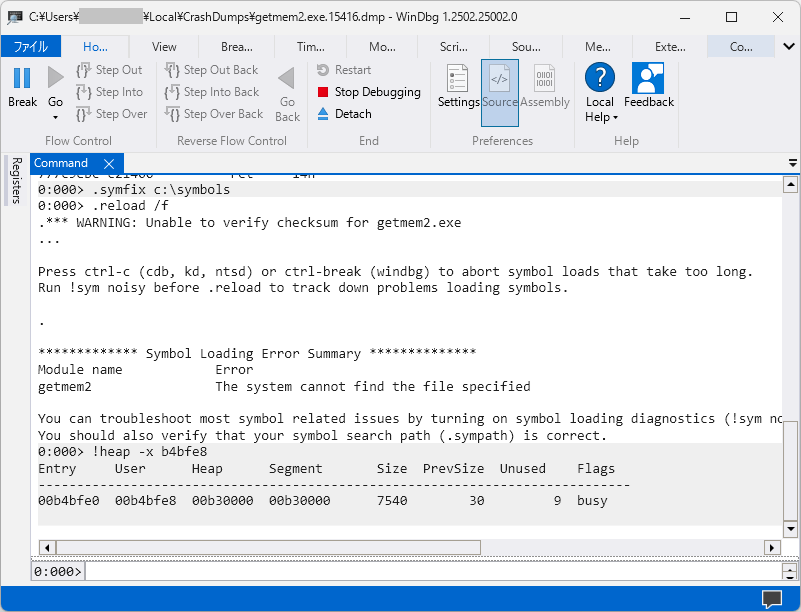
Task: Click the 'getmem2' module name in the error summary
Action: (x=64, y=387)
